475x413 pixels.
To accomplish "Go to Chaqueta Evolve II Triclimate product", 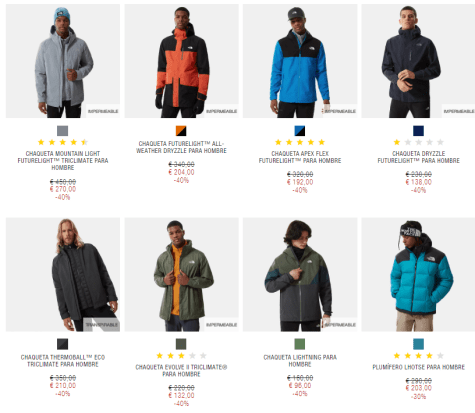I will (x=181, y=371).
